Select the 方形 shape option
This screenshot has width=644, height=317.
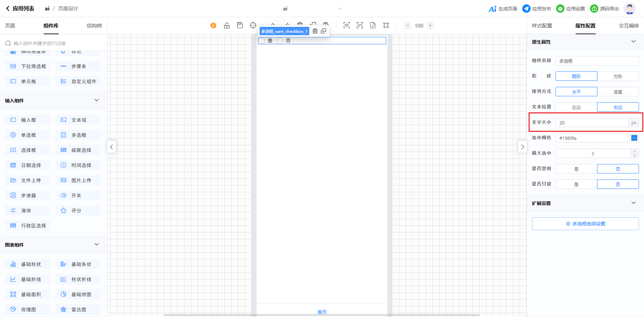tap(618, 76)
